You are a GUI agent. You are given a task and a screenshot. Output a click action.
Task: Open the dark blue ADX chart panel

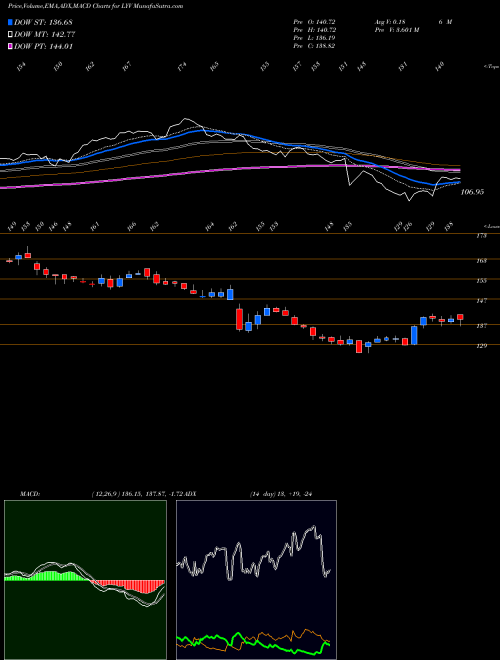256,580
